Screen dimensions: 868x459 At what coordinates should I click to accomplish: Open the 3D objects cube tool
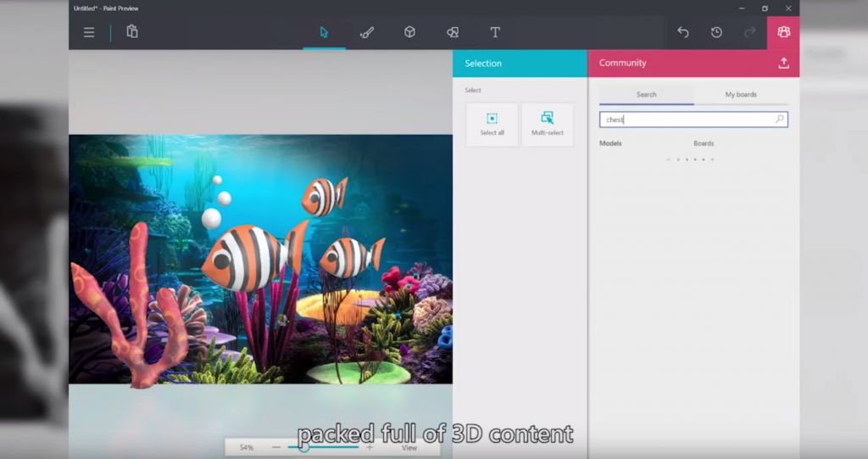tap(409, 32)
